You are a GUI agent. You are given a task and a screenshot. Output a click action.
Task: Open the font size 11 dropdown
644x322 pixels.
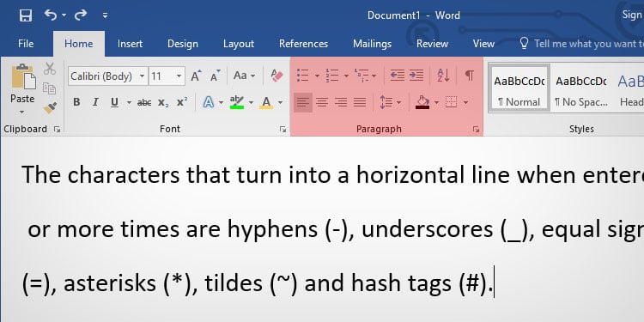(x=179, y=76)
